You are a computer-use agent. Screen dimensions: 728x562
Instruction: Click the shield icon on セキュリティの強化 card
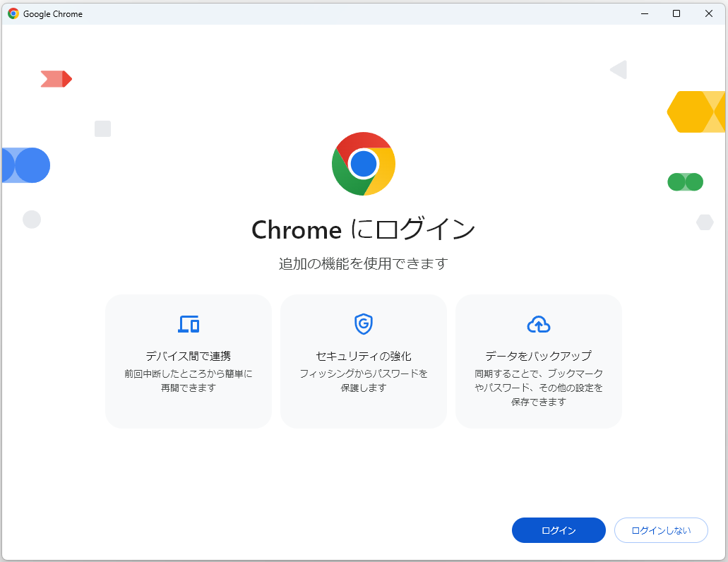click(x=363, y=324)
